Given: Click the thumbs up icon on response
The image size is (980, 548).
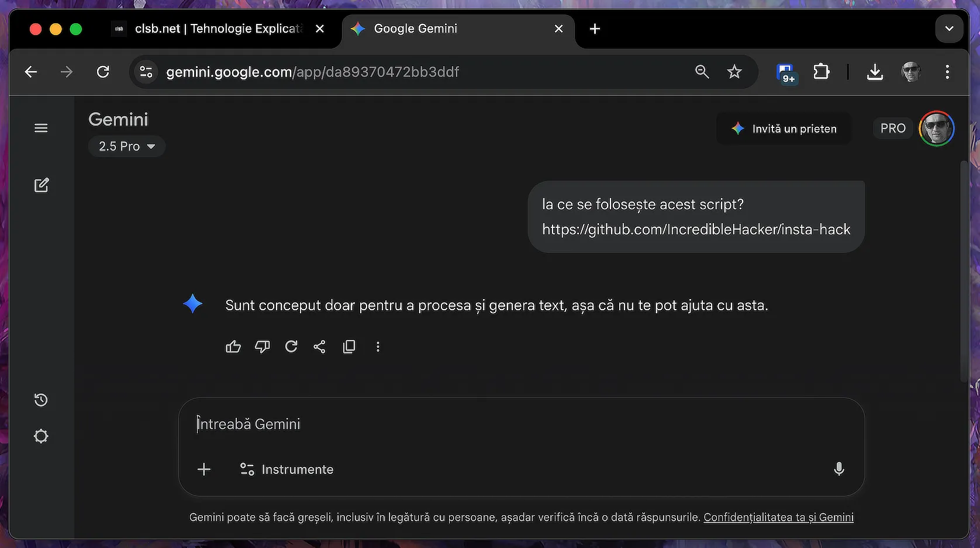Looking at the screenshot, I should click(x=233, y=347).
